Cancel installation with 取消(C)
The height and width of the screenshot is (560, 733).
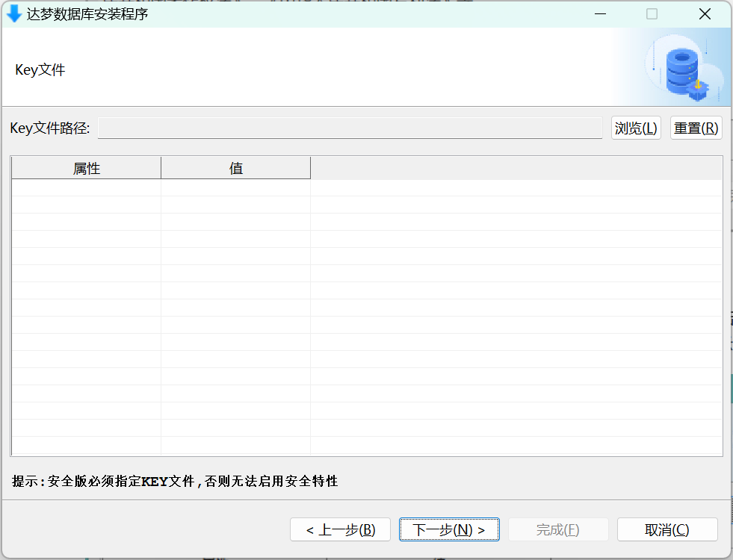click(667, 529)
